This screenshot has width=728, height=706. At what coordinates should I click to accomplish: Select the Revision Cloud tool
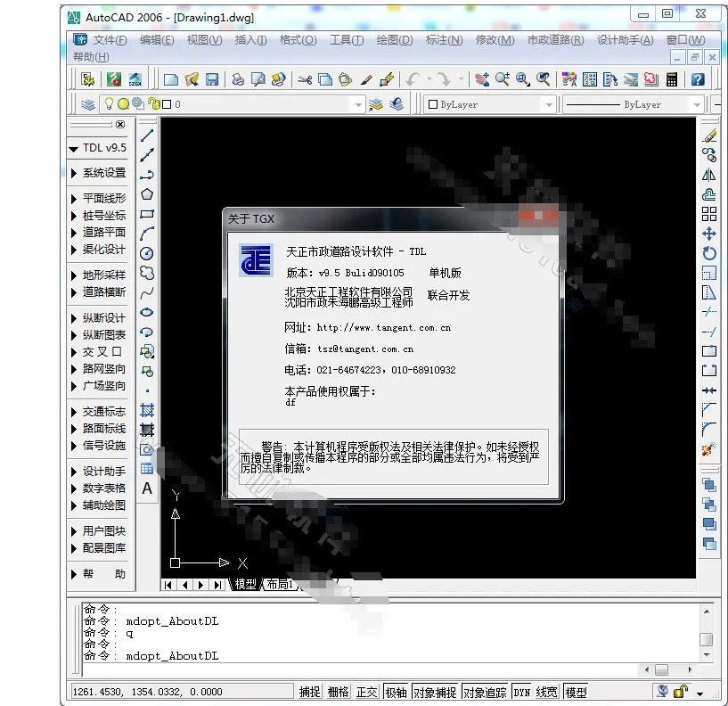click(147, 273)
